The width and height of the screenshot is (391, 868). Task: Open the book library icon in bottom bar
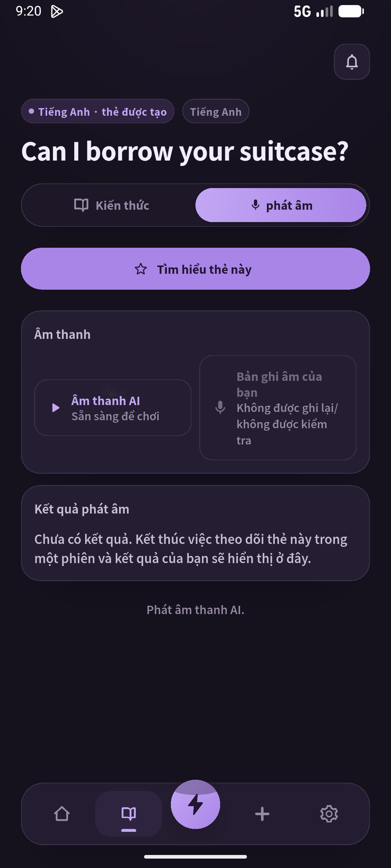coord(129,814)
